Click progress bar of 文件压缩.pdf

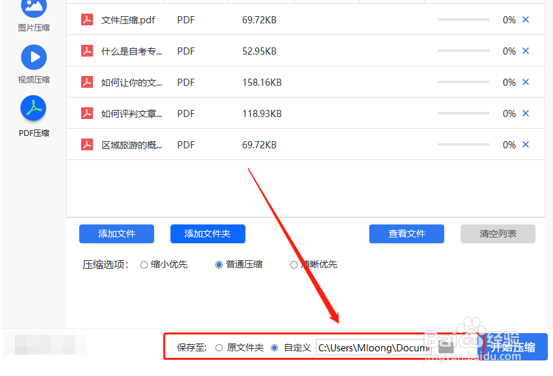[463, 20]
